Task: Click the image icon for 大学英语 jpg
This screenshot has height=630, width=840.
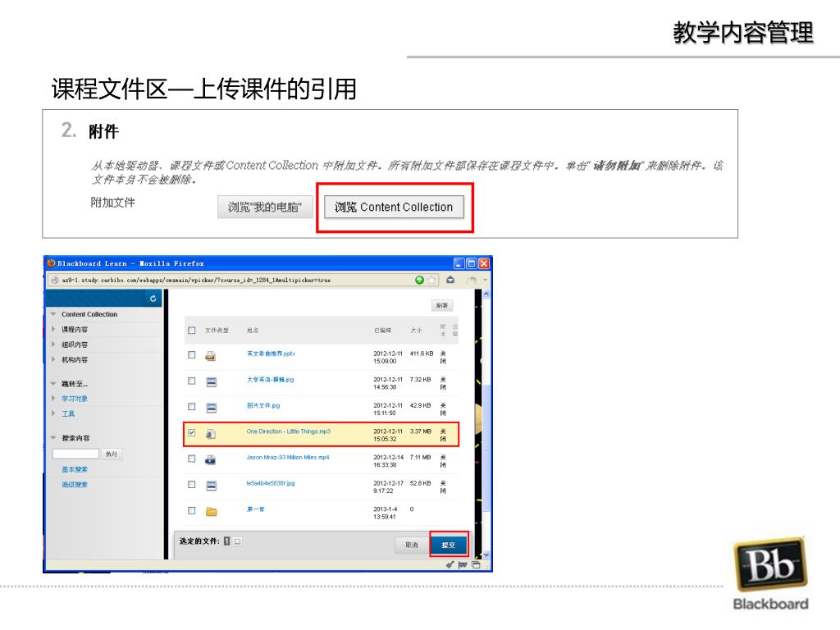Action: [212, 382]
